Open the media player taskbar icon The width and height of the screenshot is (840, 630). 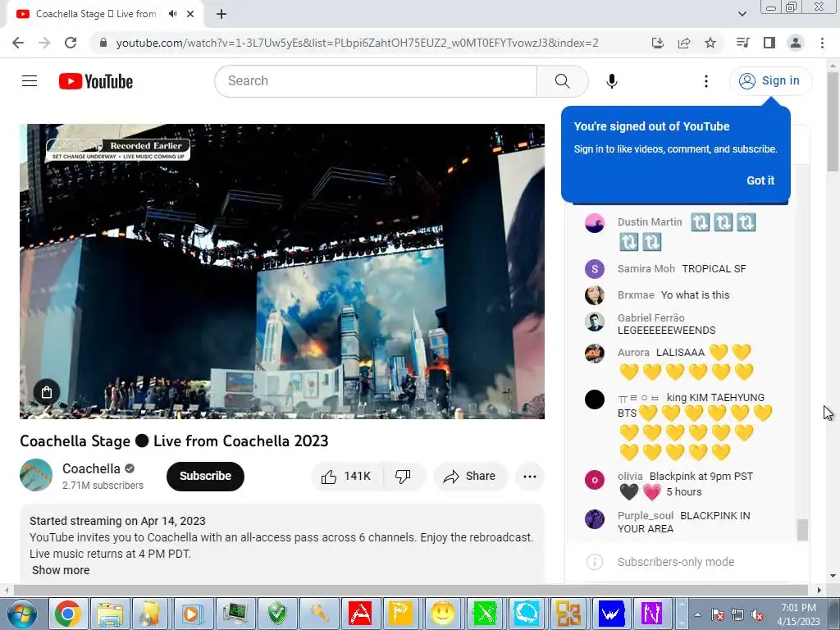click(192, 614)
